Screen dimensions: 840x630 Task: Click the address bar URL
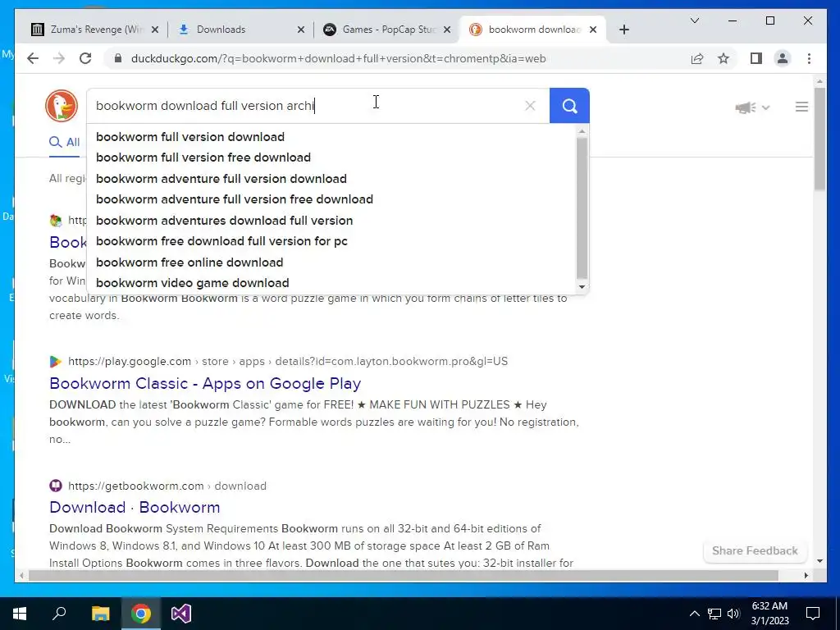[x=339, y=58]
